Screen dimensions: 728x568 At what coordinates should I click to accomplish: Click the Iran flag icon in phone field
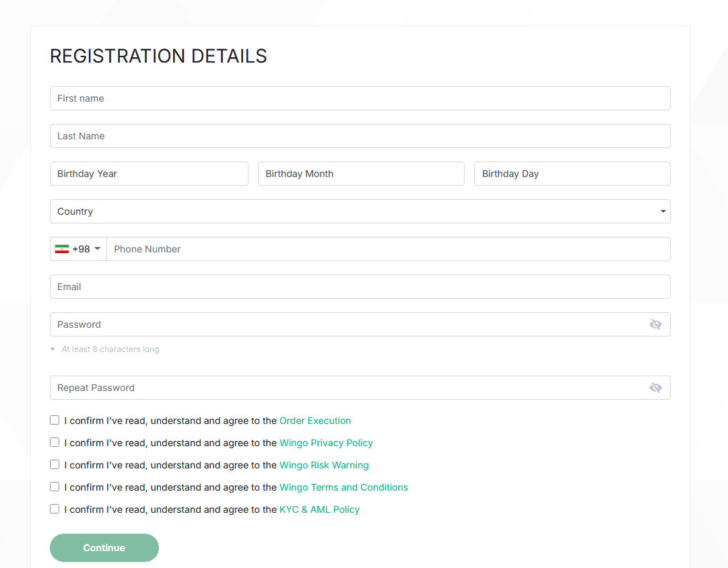point(62,249)
